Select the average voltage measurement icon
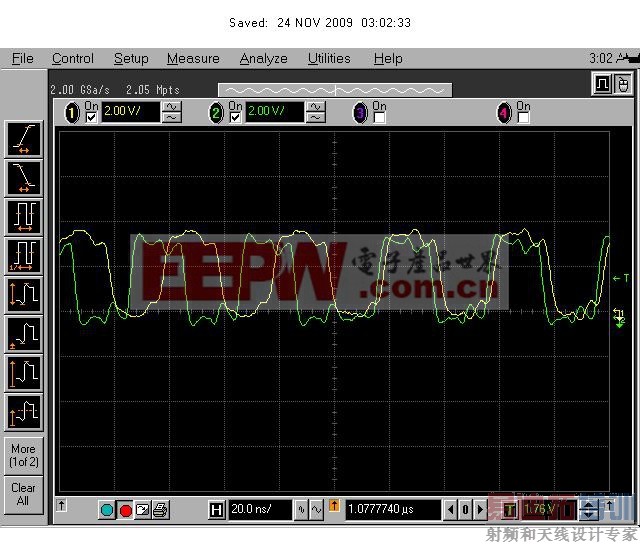This screenshot has height=544, width=640. (x=24, y=412)
